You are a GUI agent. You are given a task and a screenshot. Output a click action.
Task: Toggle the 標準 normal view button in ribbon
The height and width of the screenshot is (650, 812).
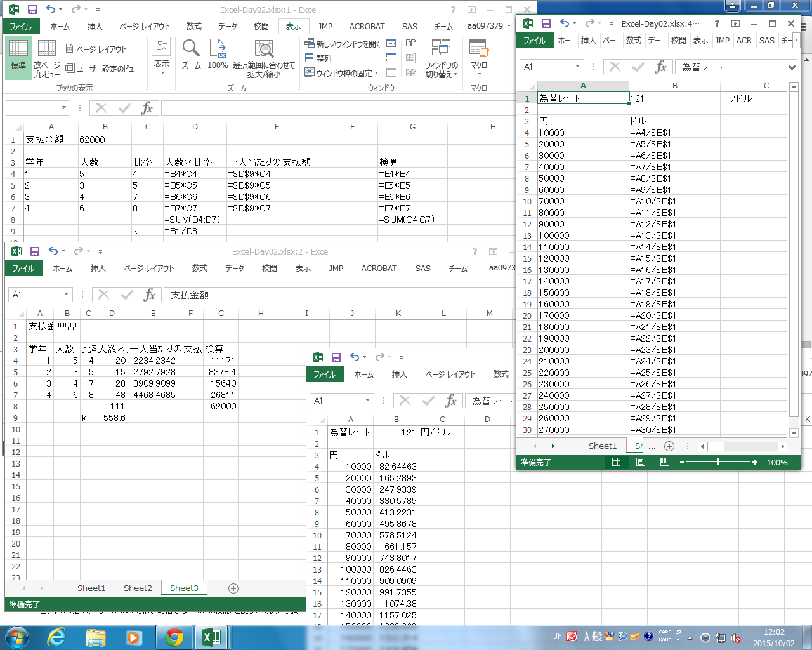coord(18,57)
